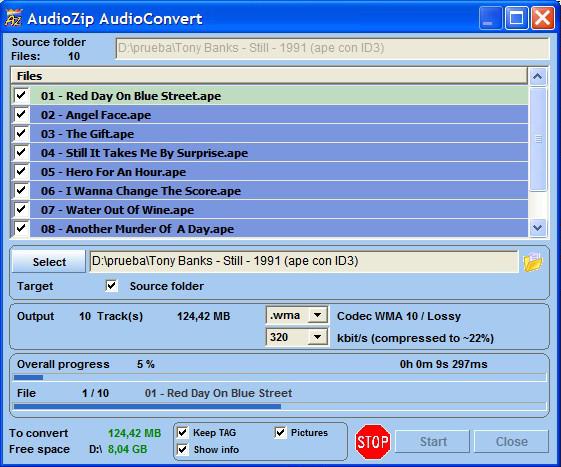This screenshot has width=561, height=467.
Task: Minimize the AudioConvert window
Action: pos(490,18)
